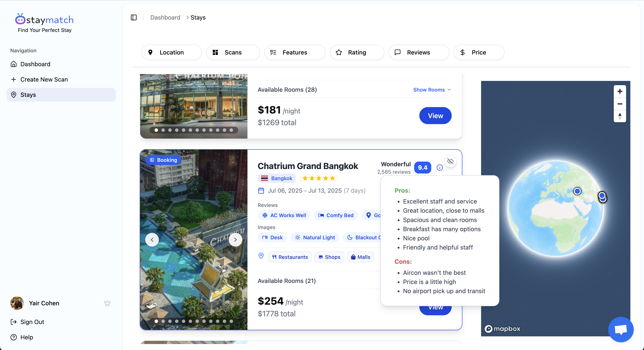The image size is (644, 350).
Task: Open the Reviews filter dropdown
Action: pos(419,52)
